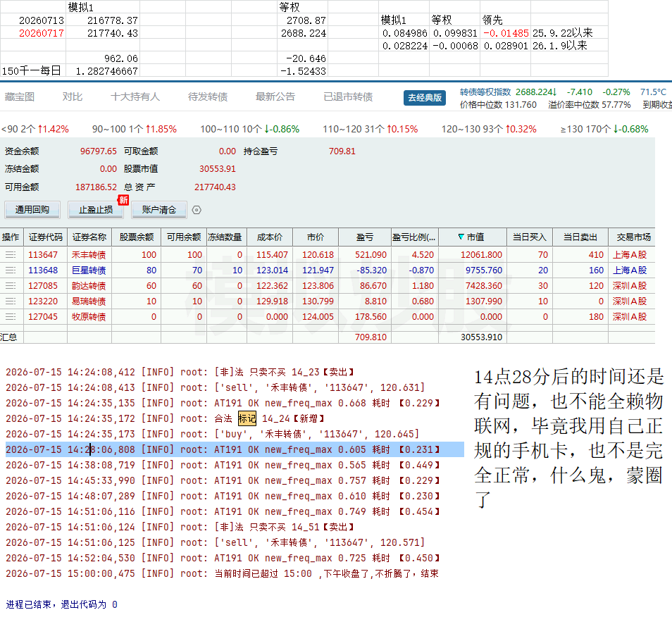The height and width of the screenshot is (629, 672).
Task: Click the yellow 标记 tag in the log
Action: pyautogui.click(x=247, y=418)
